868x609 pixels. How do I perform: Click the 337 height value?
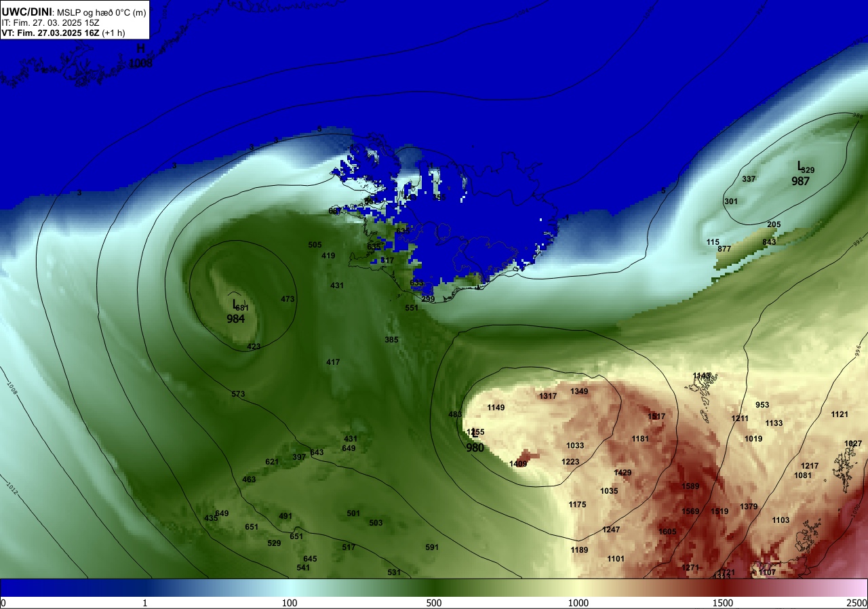749,179
